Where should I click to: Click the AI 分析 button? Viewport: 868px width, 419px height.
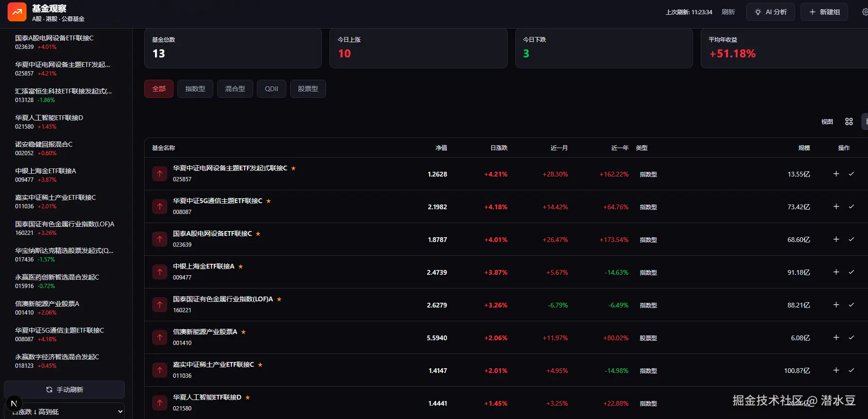[x=770, y=12]
